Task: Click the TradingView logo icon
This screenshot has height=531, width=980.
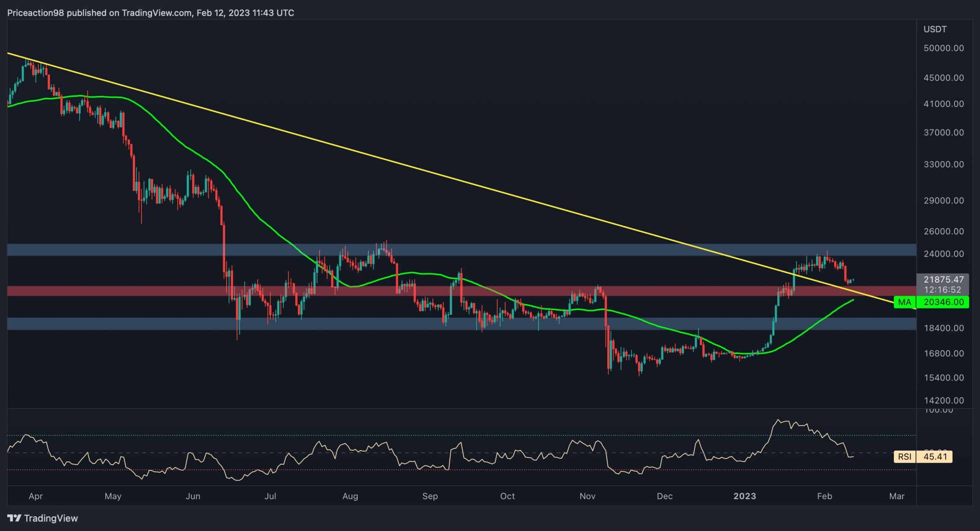Action: coord(14,518)
